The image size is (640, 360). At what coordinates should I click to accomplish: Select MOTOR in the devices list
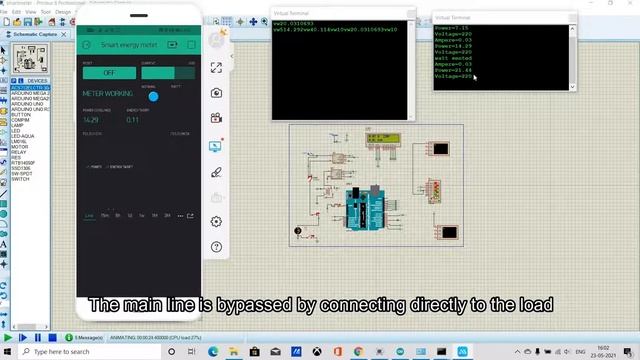point(20,147)
